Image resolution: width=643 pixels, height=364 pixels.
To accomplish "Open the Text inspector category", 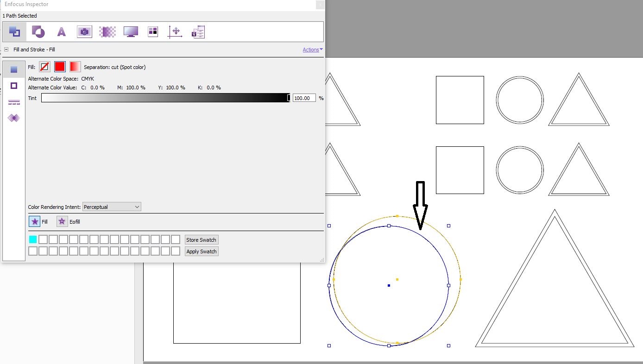I will pos(61,31).
